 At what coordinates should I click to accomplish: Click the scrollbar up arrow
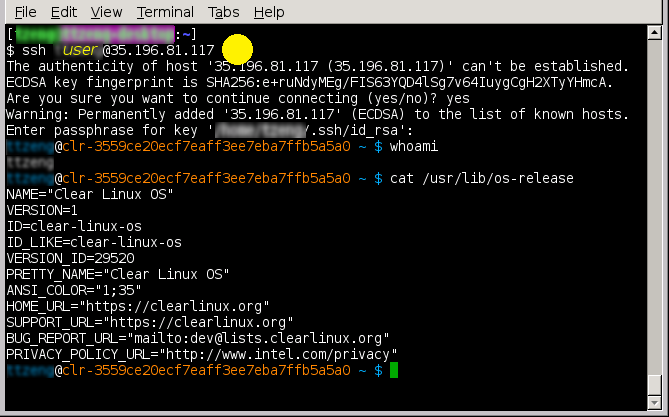654,32
